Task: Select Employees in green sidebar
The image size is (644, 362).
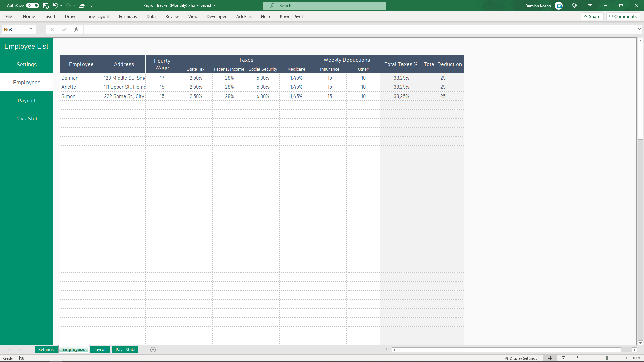Action: click(x=26, y=82)
